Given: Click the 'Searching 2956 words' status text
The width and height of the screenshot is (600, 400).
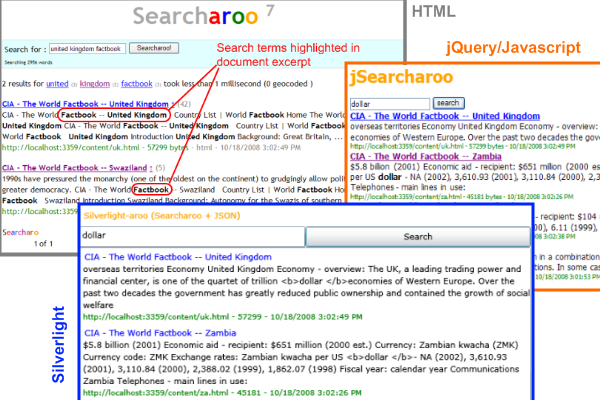Looking at the screenshot, I should (x=28, y=62).
